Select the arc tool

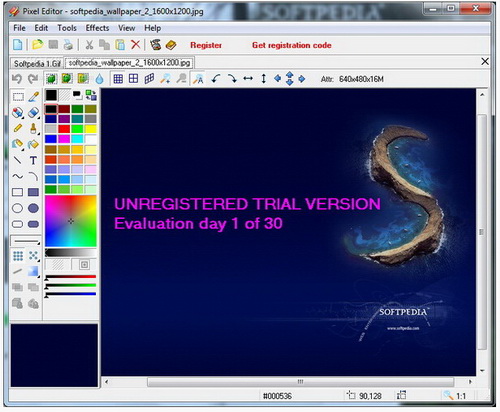point(33,176)
